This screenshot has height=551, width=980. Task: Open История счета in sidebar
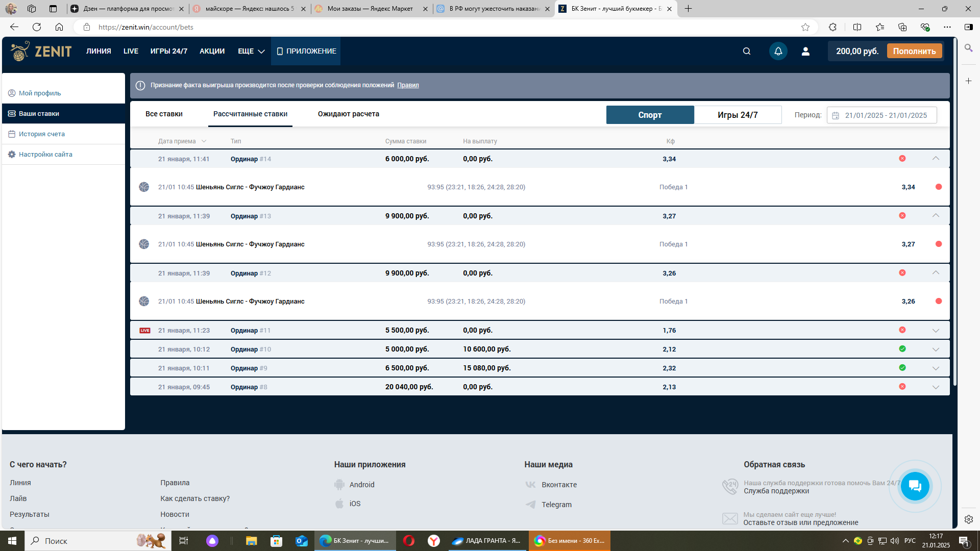click(x=41, y=134)
